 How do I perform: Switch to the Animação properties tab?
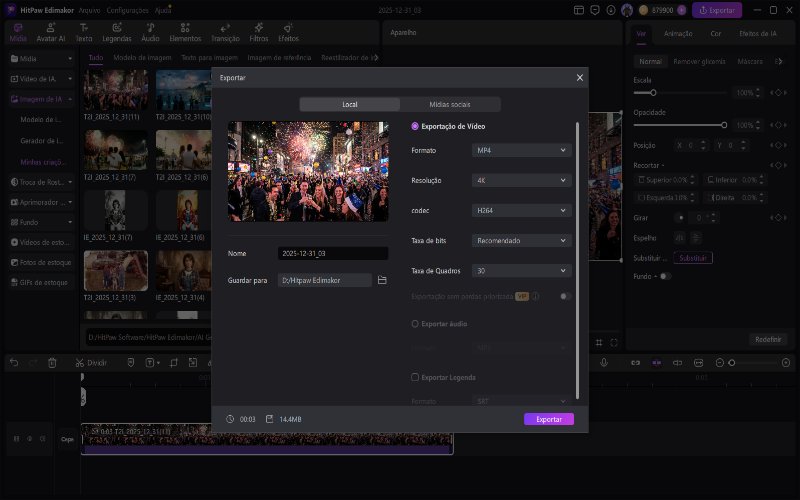[x=678, y=34]
